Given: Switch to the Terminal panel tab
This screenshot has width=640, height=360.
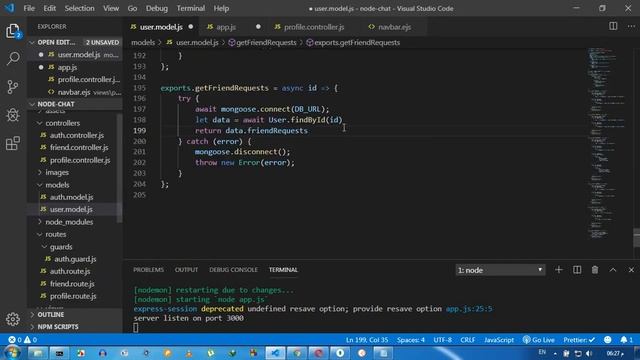Looking at the screenshot, I should tap(283, 270).
